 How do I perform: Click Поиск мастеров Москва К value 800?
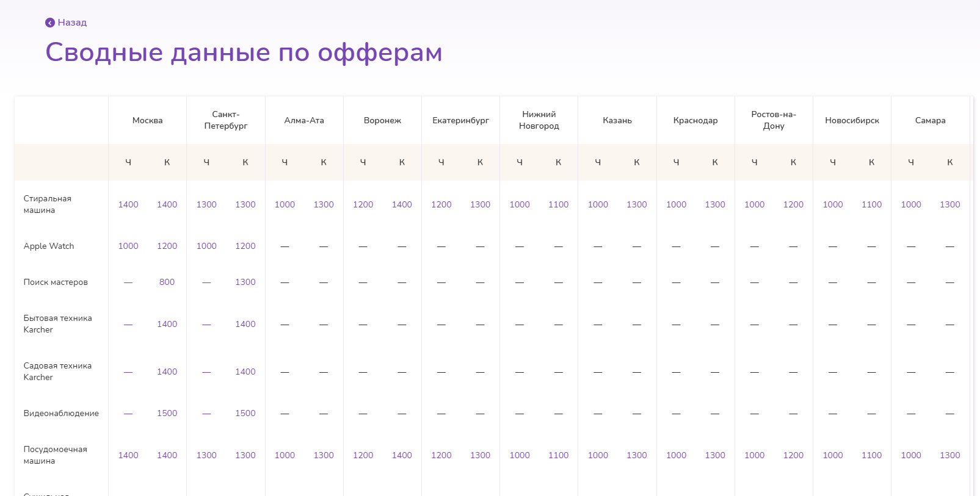(x=167, y=282)
